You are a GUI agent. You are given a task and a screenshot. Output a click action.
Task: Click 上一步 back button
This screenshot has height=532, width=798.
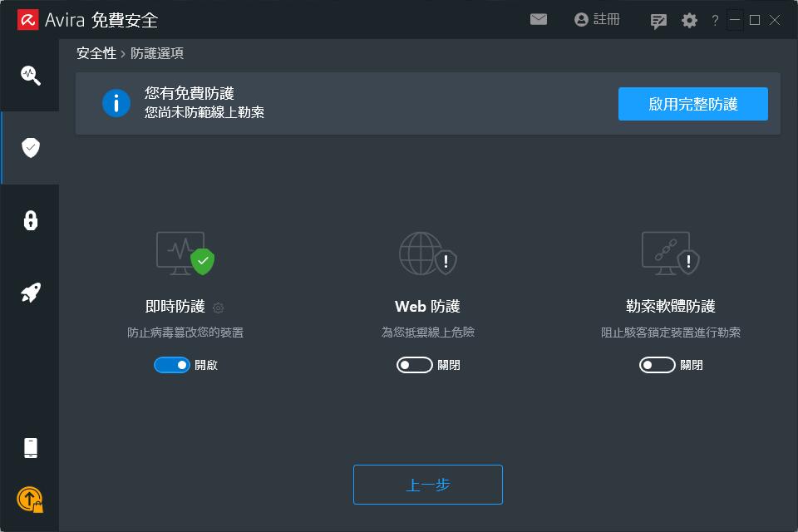428,485
